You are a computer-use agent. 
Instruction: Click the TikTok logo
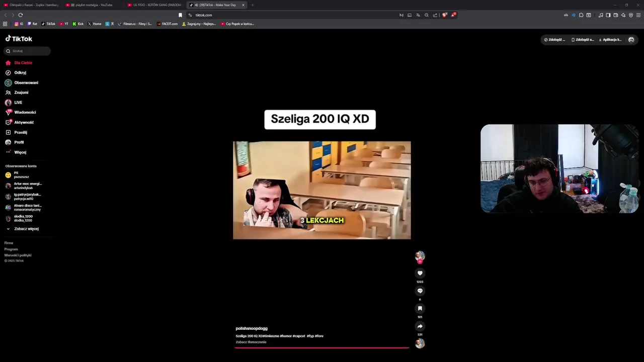(x=19, y=39)
